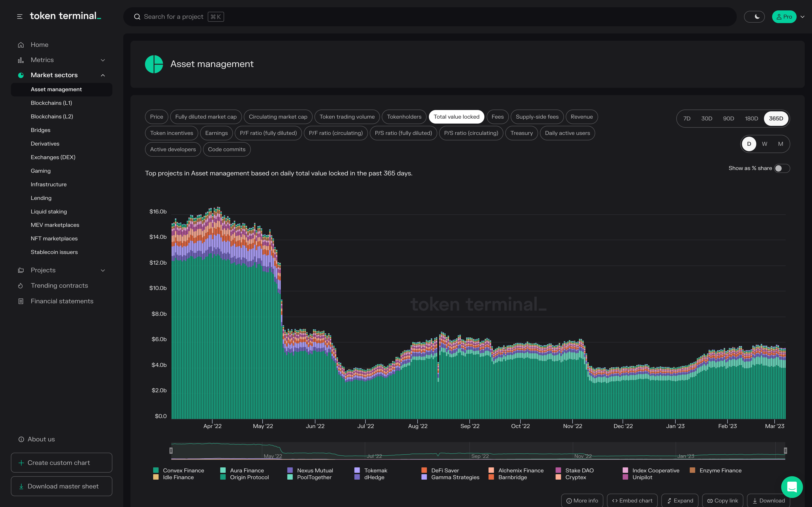The image size is (812, 507).
Task: Click the Download master sheet button
Action: [61, 486]
